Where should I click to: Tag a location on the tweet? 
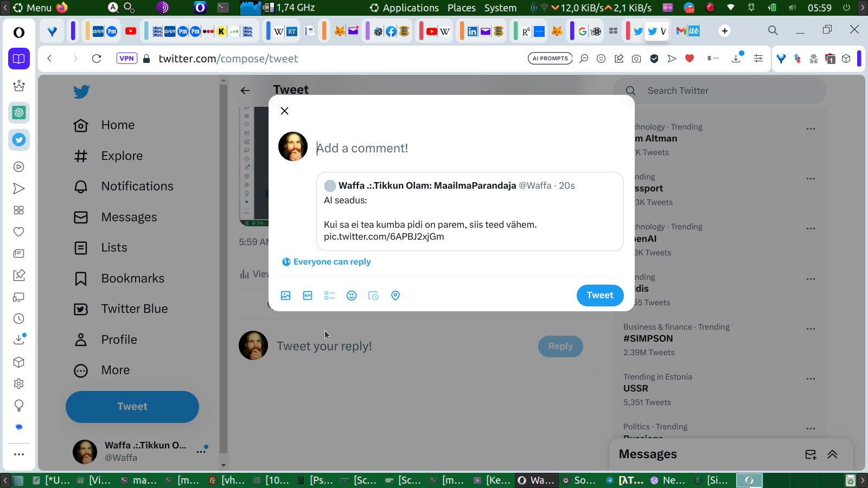click(395, 296)
